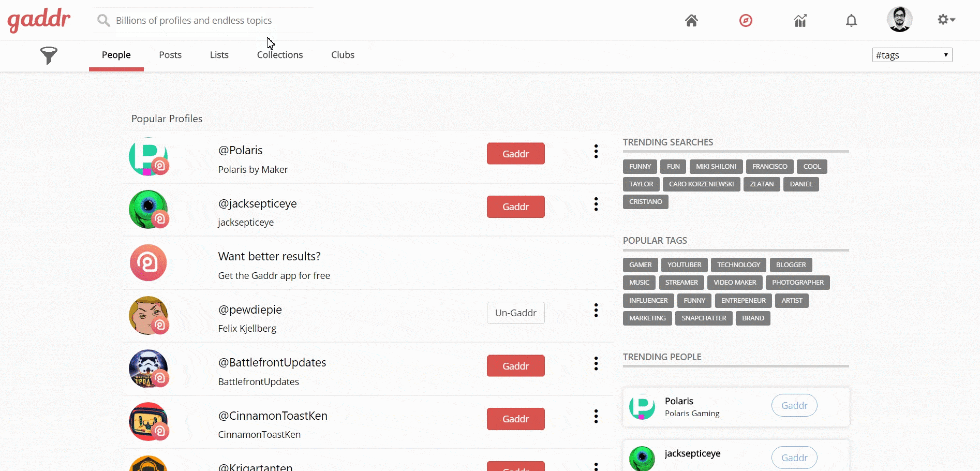This screenshot has height=471, width=980.
Task: Click Polaris avatar in Trending People
Action: (x=642, y=406)
